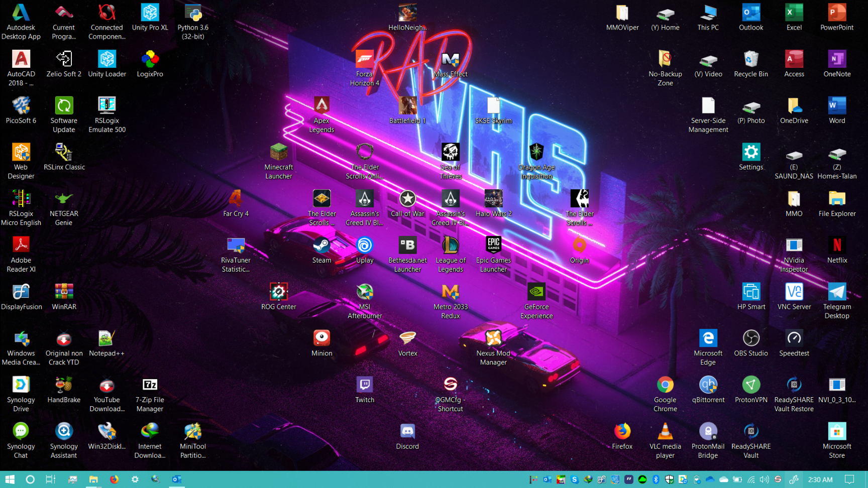Open the Far Cry 4 shortcut
This screenshot has height=488, width=868.
click(236, 203)
